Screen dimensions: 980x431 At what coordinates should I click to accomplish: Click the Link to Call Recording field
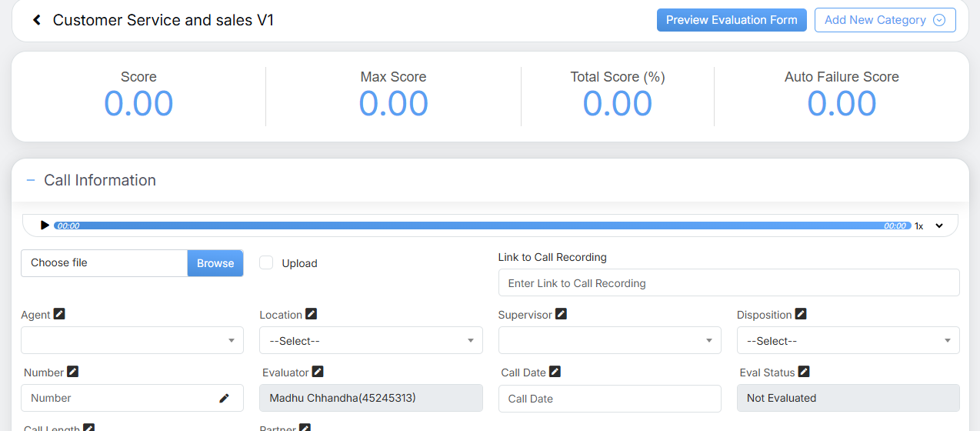point(728,283)
